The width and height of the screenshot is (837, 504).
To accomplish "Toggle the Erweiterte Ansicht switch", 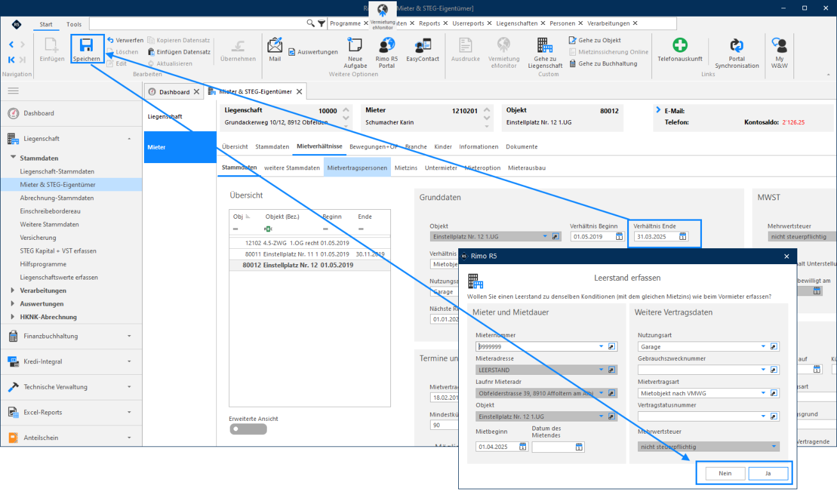I will coord(248,429).
